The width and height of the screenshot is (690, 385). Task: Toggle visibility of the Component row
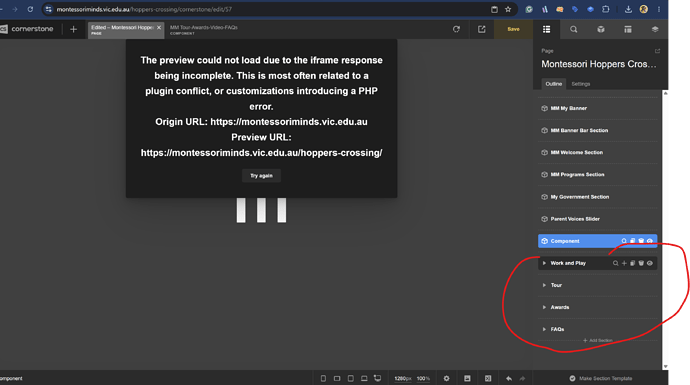[650, 241]
